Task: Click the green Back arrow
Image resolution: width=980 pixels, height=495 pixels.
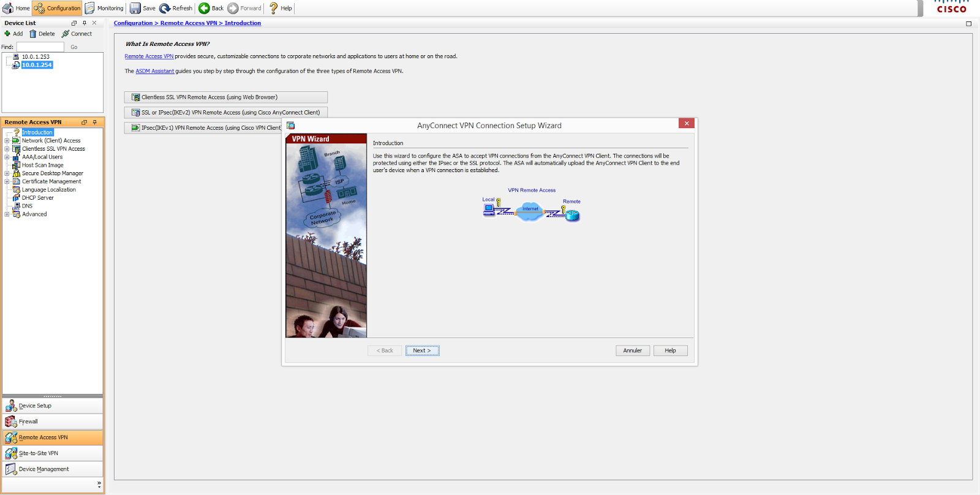Action: (x=204, y=8)
